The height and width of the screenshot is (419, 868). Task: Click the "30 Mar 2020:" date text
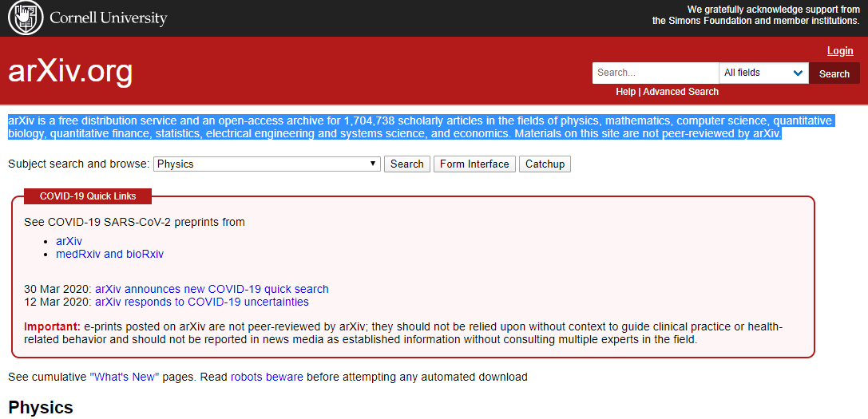[x=58, y=289]
